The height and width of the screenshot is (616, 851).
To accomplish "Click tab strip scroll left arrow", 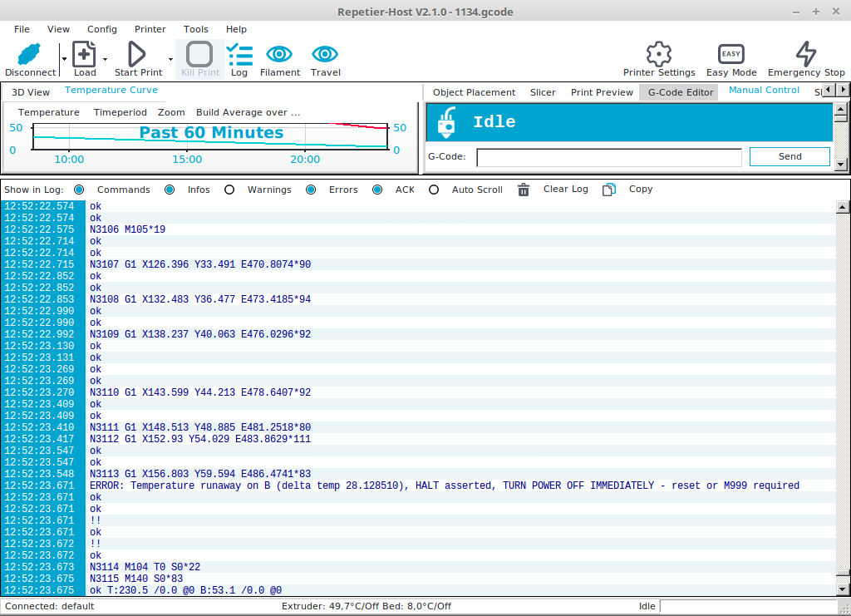I will tap(829, 90).
